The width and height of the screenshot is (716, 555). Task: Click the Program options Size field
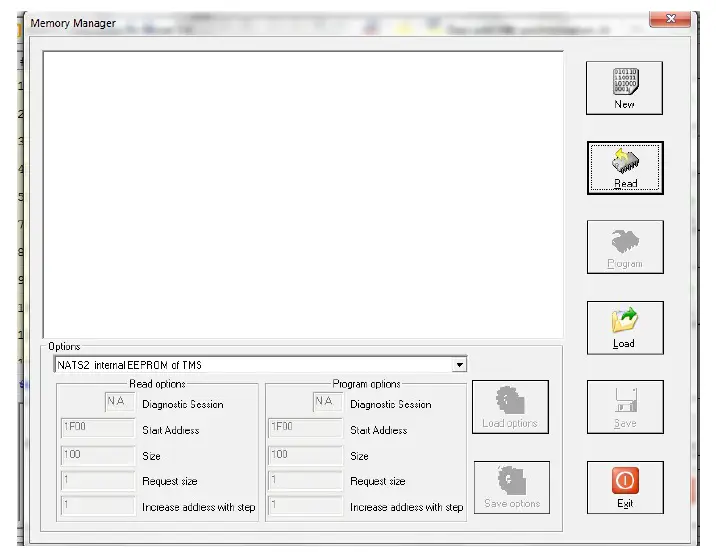tap(305, 455)
